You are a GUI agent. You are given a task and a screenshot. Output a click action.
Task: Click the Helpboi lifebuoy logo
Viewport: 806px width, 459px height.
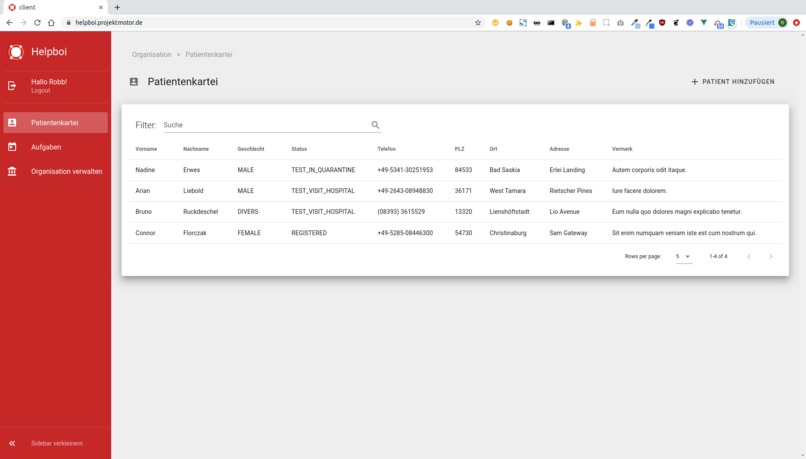(16, 52)
